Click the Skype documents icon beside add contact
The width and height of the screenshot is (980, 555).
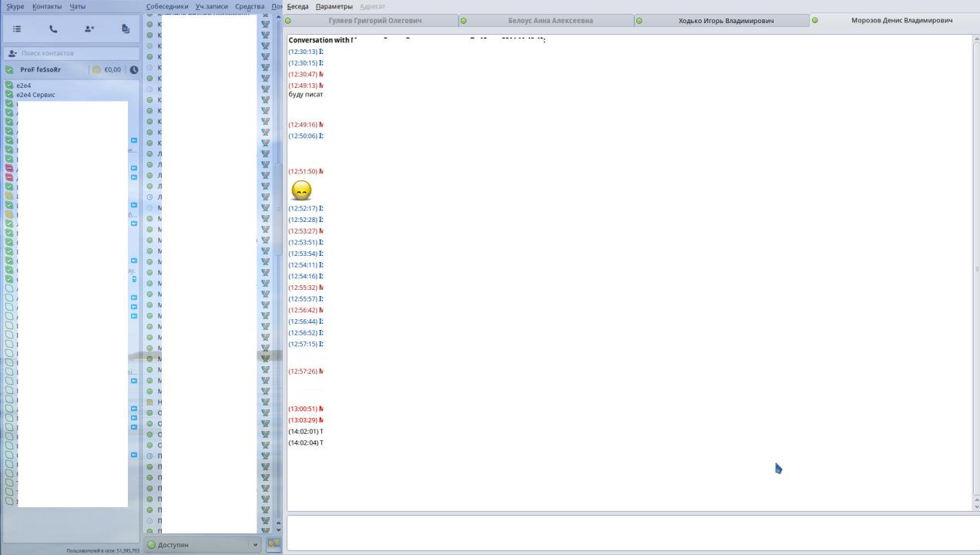[126, 29]
